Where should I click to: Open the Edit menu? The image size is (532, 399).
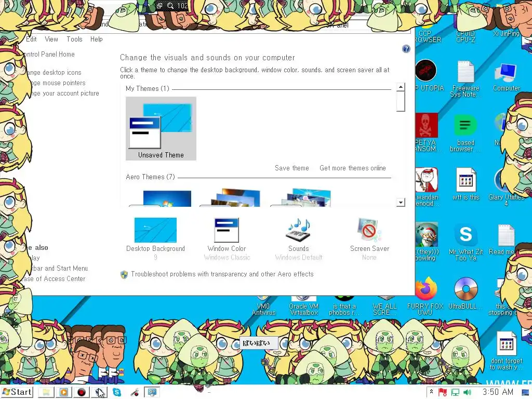(x=31, y=39)
